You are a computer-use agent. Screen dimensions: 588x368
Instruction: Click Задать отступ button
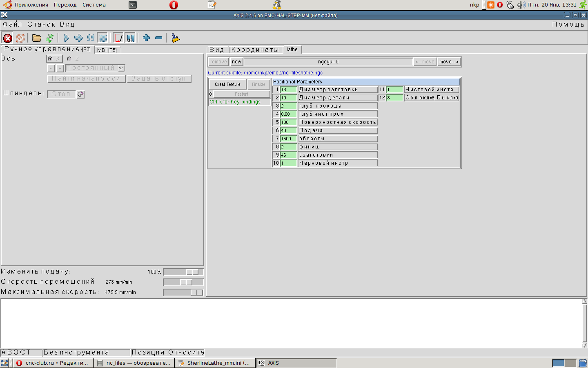tap(159, 79)
